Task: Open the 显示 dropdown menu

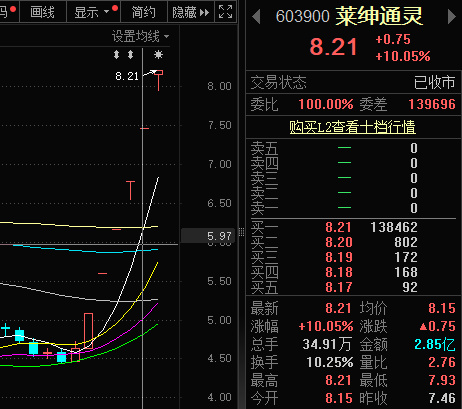Action: [x=93, y=12]
